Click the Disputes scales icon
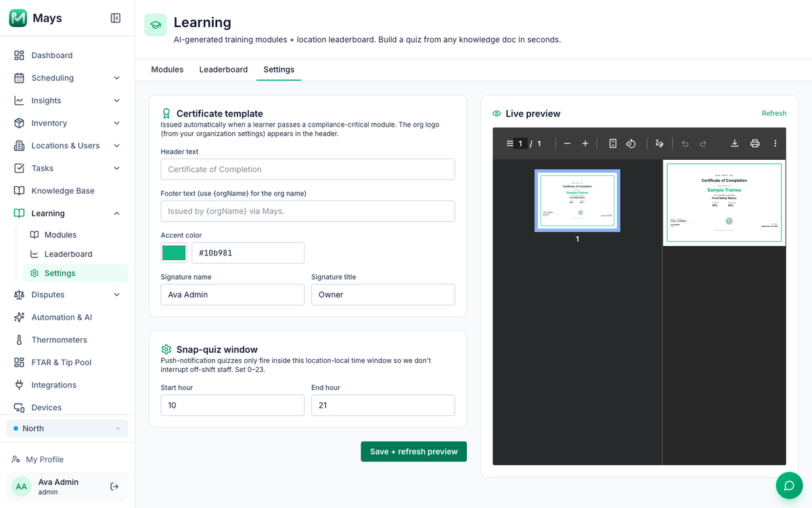This screenshot has height=508, width=812. point(19,295)
